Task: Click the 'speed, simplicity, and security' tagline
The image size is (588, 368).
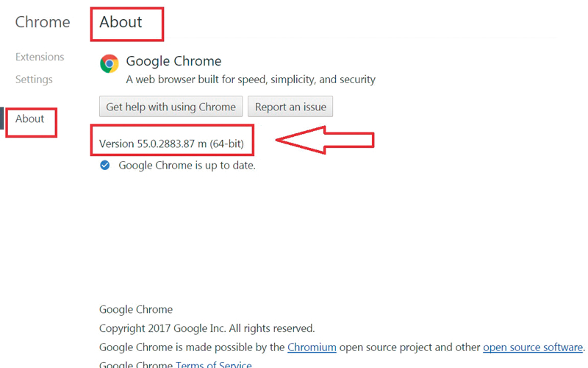Action: [x=251, y=79]
